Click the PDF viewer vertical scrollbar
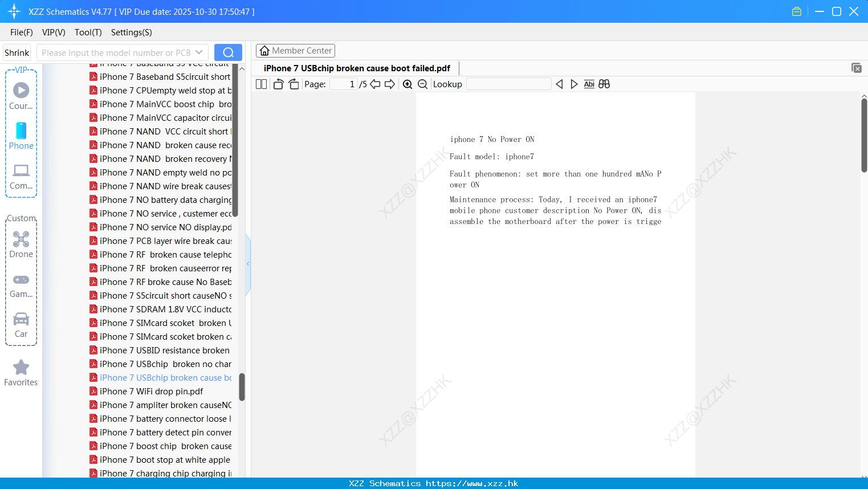Viewport: 868px width, 489px height. (864, 136)
